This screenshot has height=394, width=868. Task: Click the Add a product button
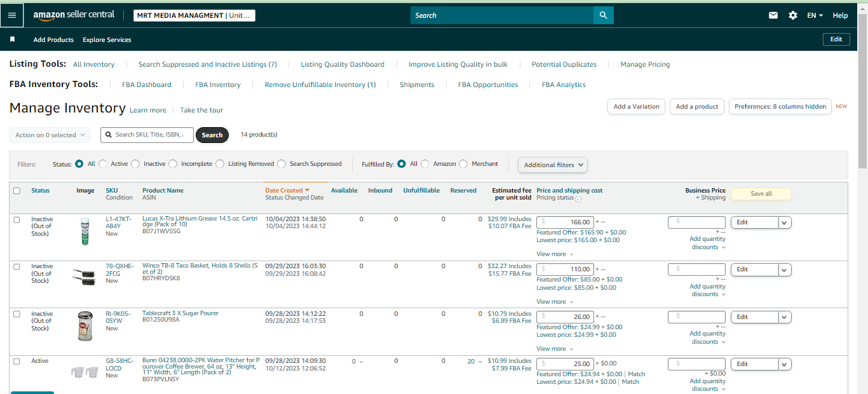coord(697,106)
